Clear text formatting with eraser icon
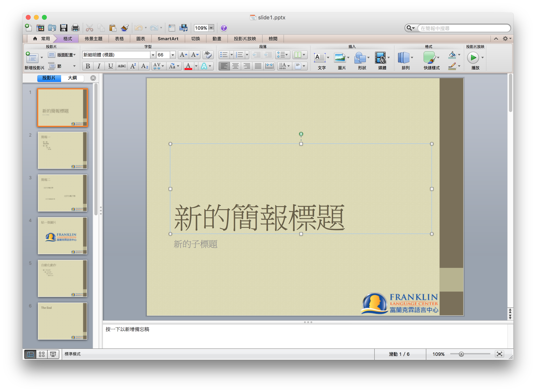 click(208, 55)
